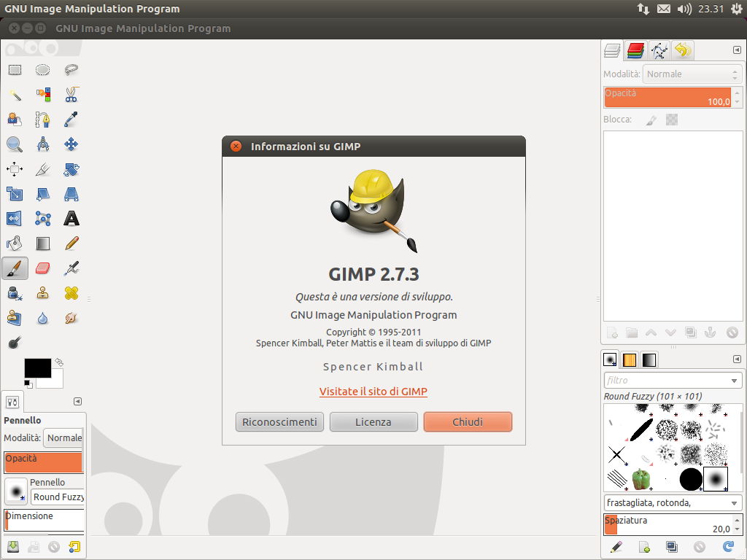Select the Blur/Sharpen droplet tool
The height and width of the screenshot is (560, 747).
[43, 318]
